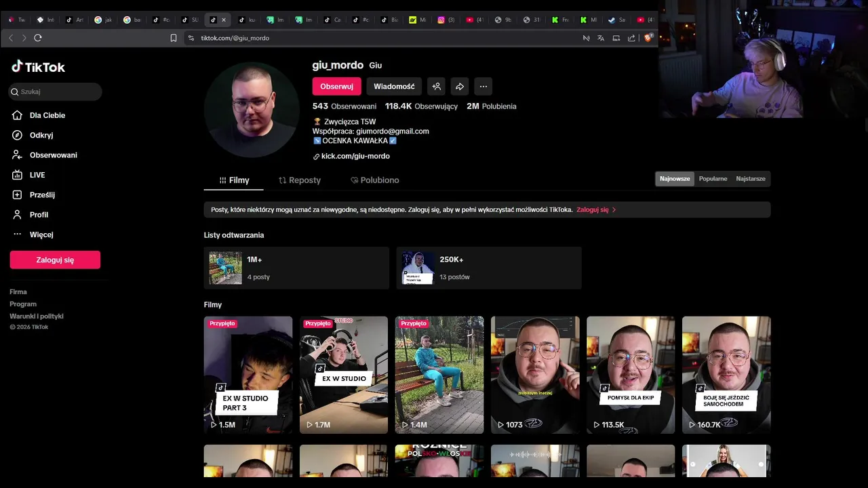
Task: Open the 250K+ playlist
Action: tap(489, 268)
